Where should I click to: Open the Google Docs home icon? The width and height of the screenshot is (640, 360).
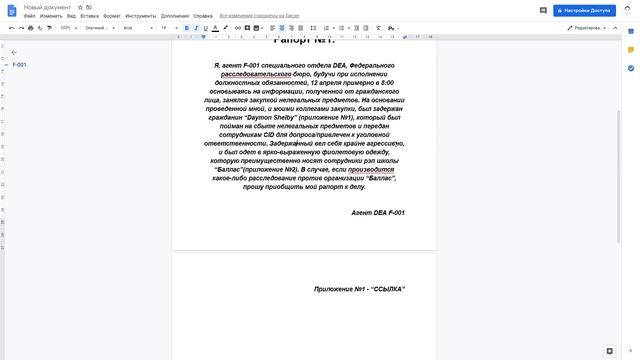[12, 11]
